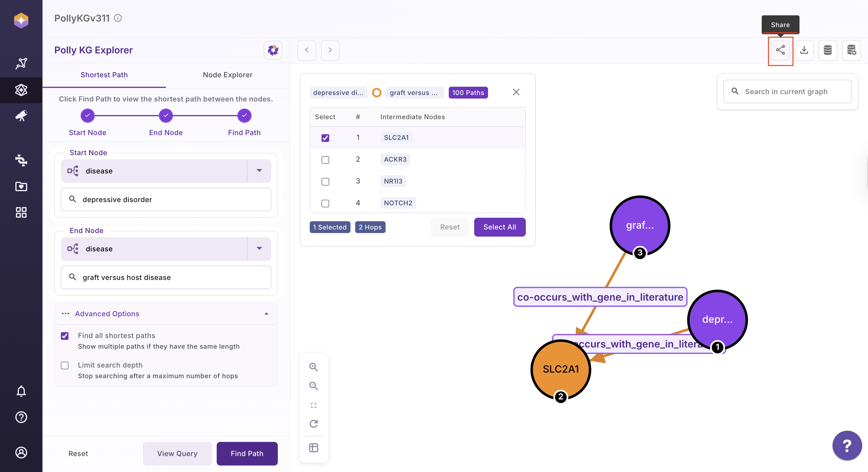Open database settings icon in toolbar
The image size is (868, 472).
851,50
